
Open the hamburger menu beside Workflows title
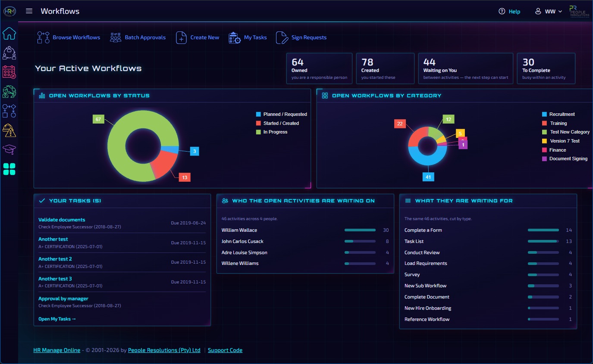click(29, 11)
